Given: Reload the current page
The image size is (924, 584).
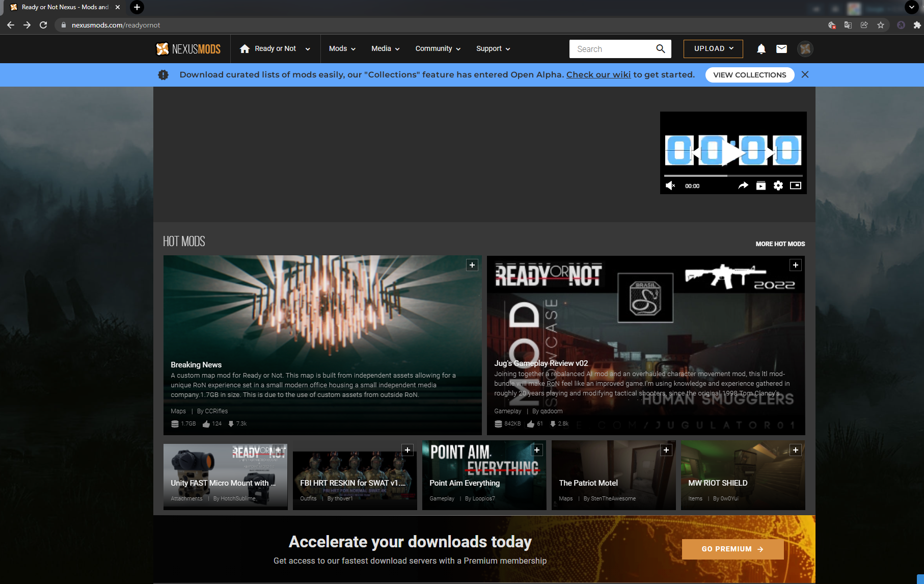Looking at the screenshot, I should pos(43,25).
